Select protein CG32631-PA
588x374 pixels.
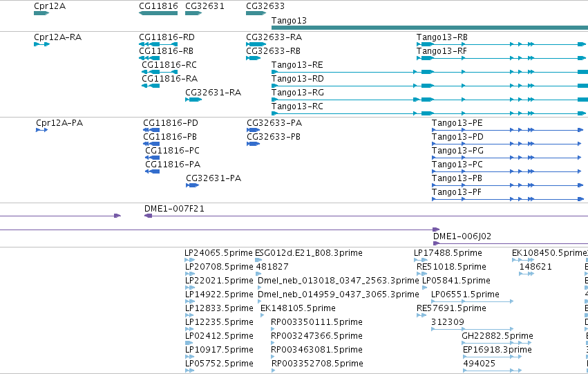click(214, 178)
